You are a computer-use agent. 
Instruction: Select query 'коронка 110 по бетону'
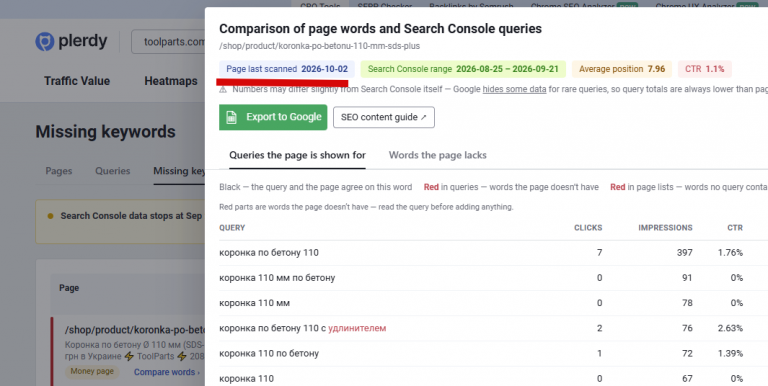[x=268, y=353]
